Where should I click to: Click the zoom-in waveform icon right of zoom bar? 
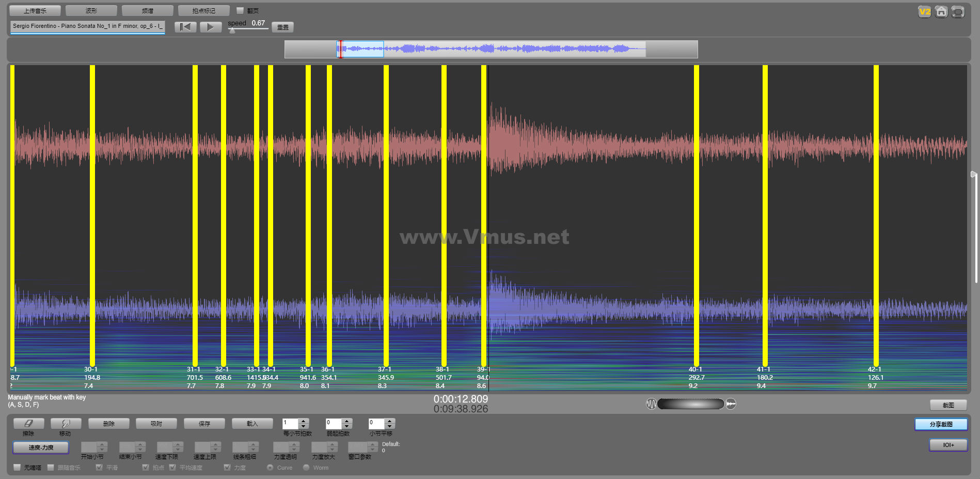click(731, 404)
